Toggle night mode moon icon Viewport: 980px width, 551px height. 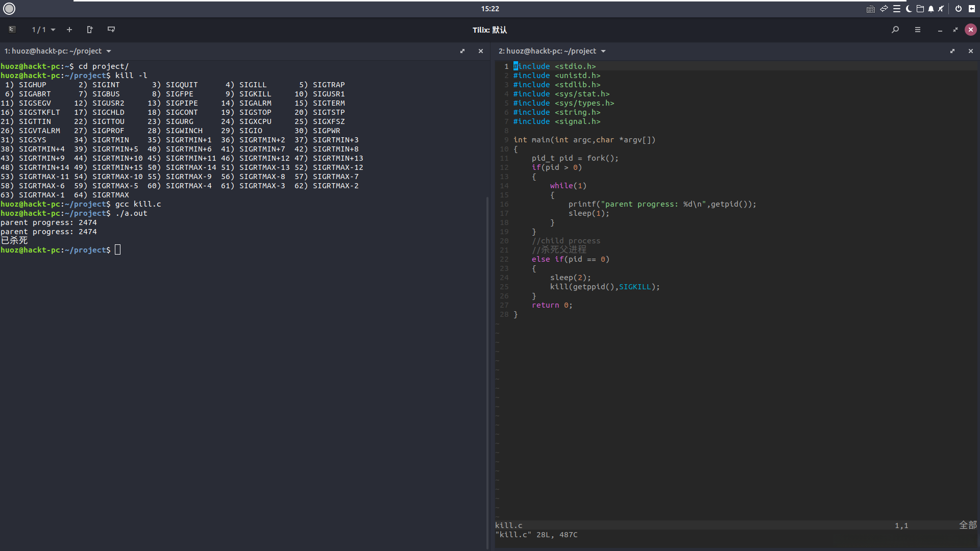pos(909,9)
